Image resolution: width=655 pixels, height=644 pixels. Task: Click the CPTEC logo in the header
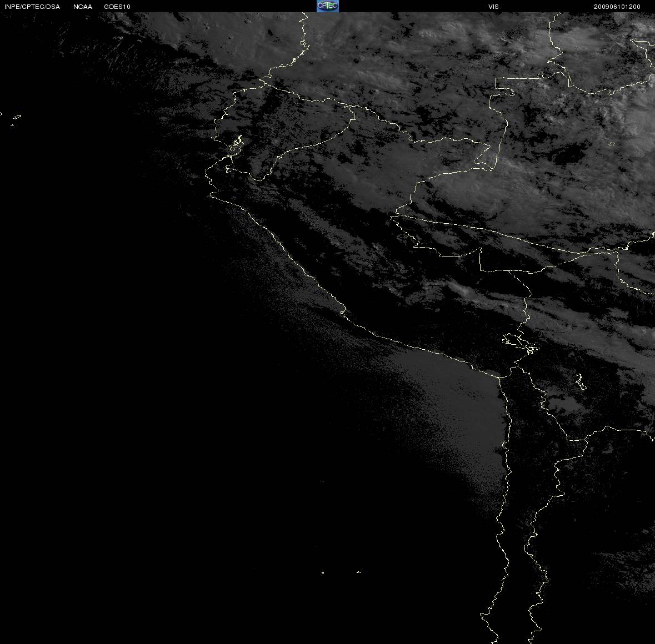pyautogui.click(x=328, y=6)
